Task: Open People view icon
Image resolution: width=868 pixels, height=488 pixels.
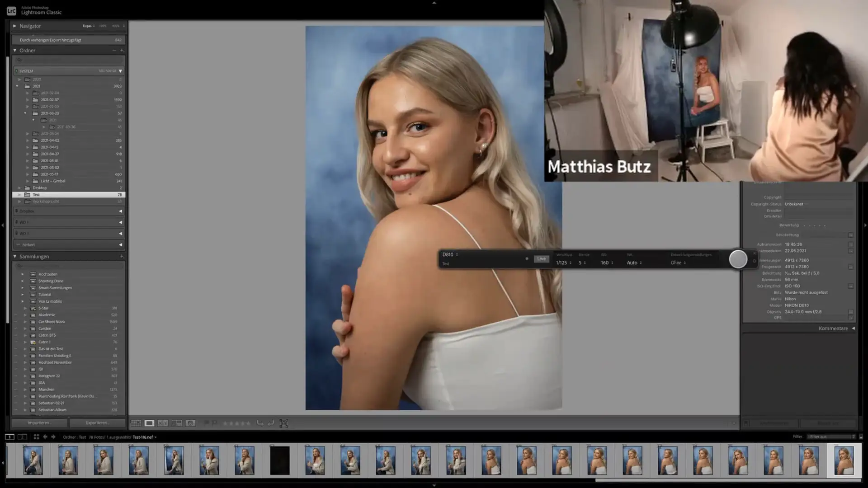Action: coord(191,423)
